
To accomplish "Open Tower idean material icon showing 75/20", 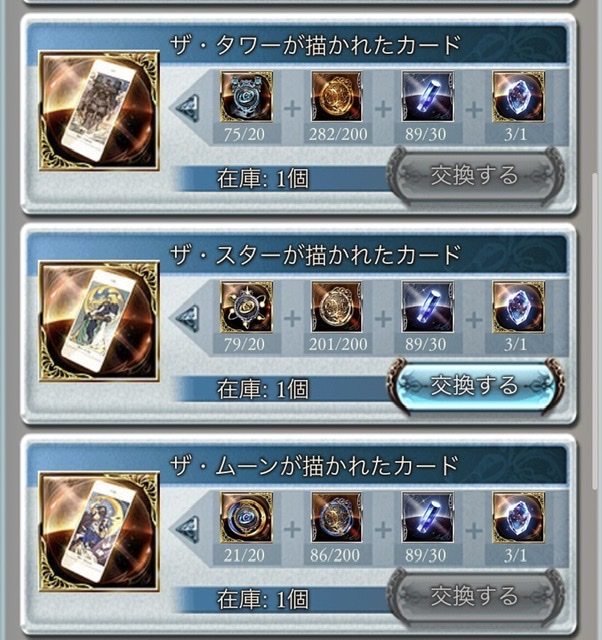I will pos(247,97).
